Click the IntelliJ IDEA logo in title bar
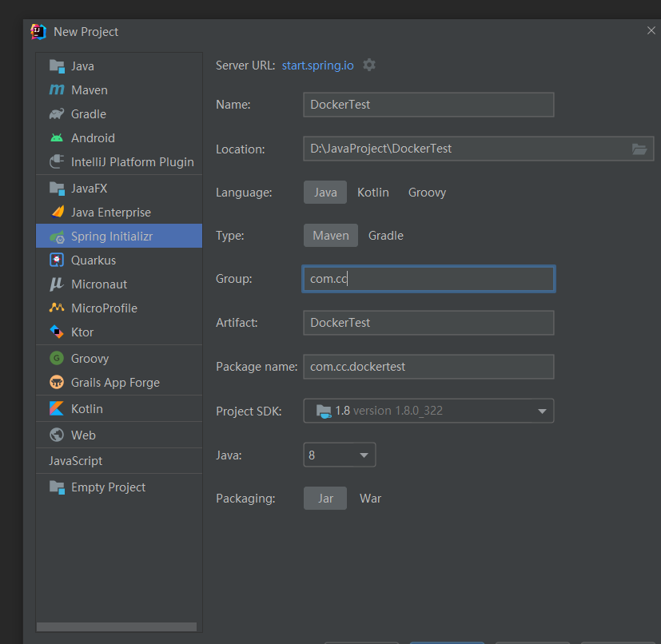This screenshot has width=661, height=644. (38, 32)
